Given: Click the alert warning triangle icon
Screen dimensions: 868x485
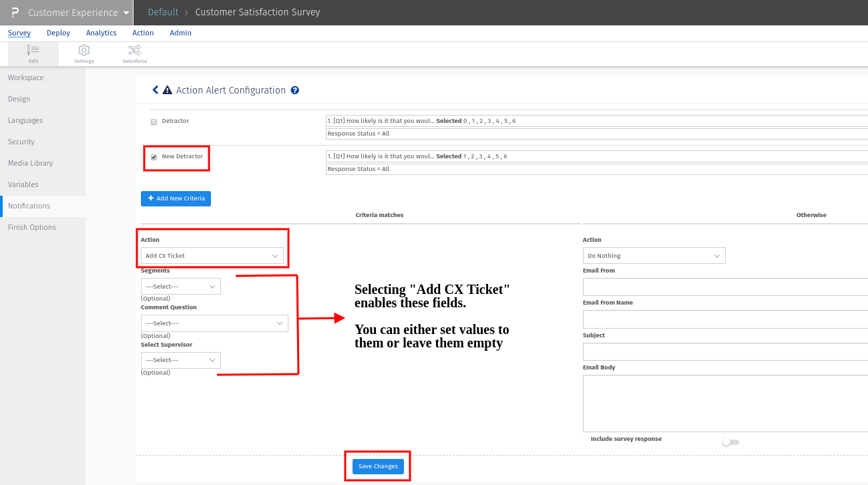Looking at the screenshot, I should tap(168, 90).
